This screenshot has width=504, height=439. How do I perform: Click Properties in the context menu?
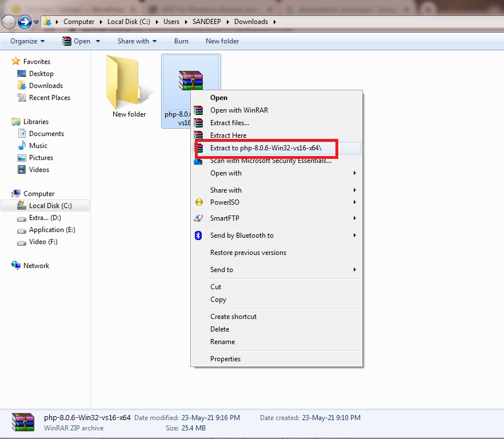click(x=225, y=359)
